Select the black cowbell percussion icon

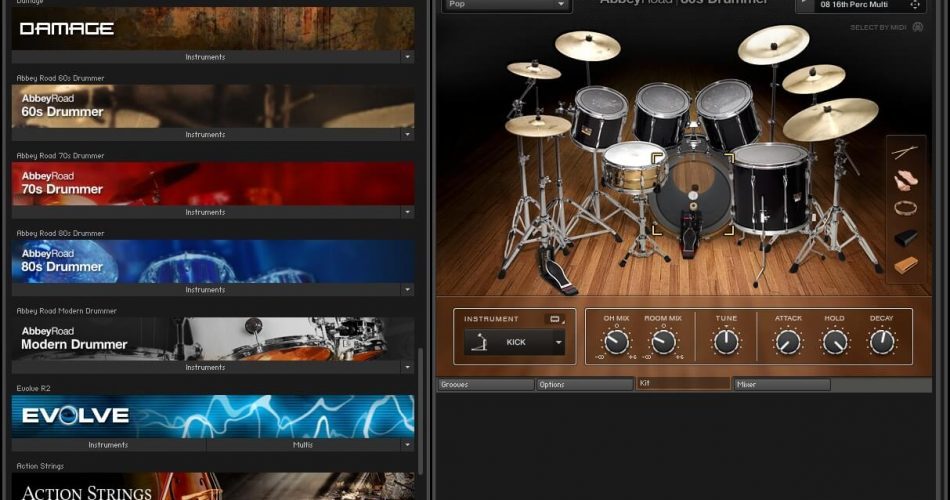click(906, 237)
